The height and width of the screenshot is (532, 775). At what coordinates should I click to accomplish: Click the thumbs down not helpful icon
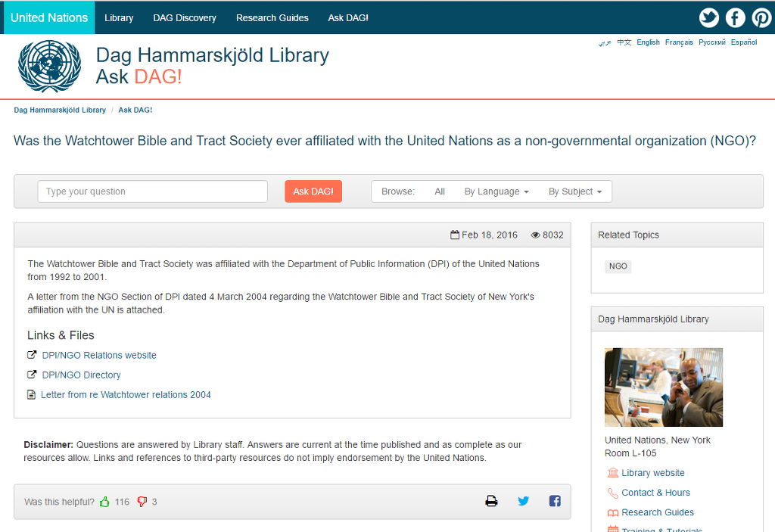click(x=142, y=502)
